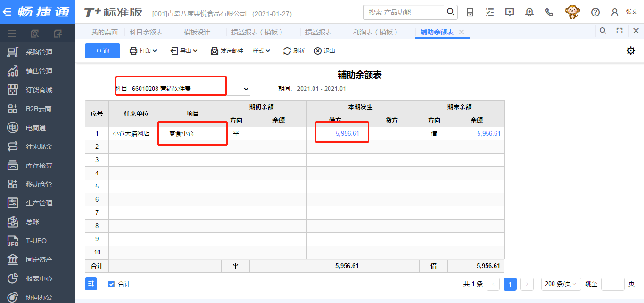
Task: Click the 查询 button
Action: pyautogui.click(x=102, y=51)
